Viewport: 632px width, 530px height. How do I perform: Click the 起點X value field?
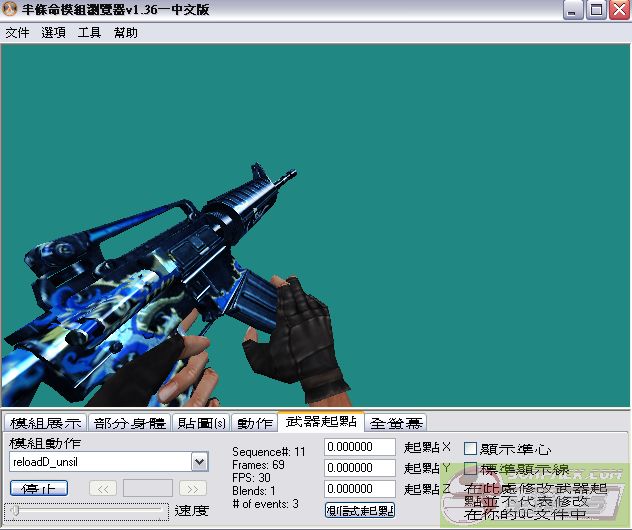pos(360,447)
